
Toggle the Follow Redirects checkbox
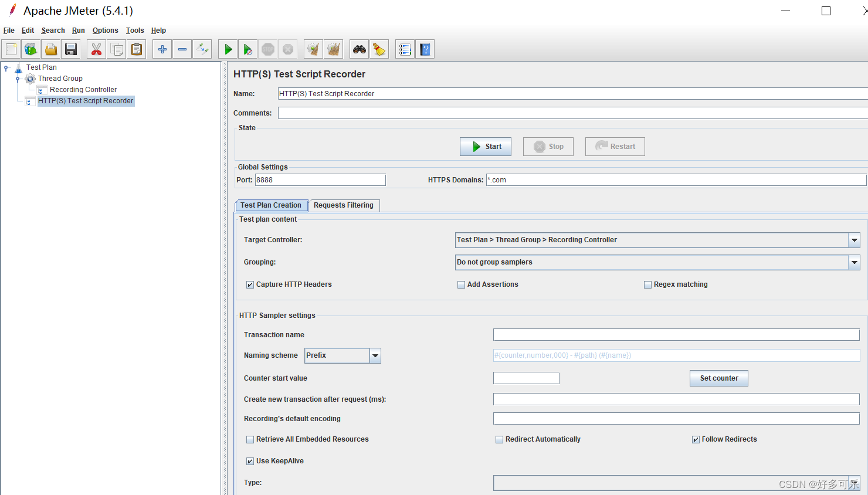click(696, 439)
